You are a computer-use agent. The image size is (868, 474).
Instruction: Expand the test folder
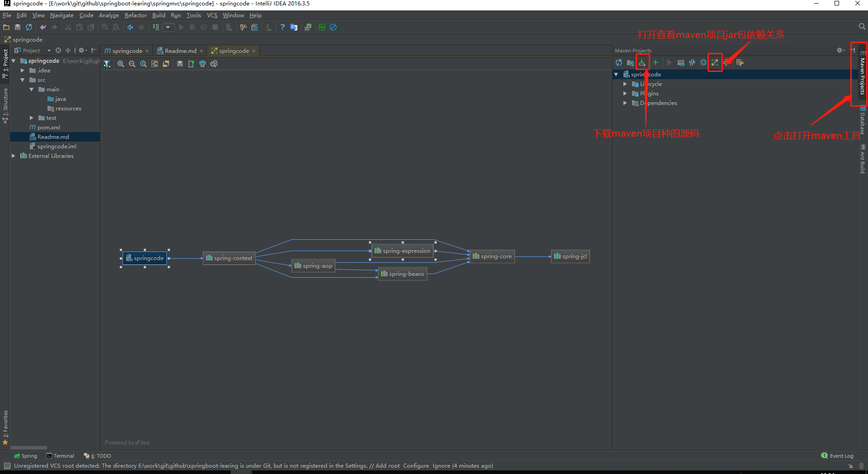click(x=32, y=118)
